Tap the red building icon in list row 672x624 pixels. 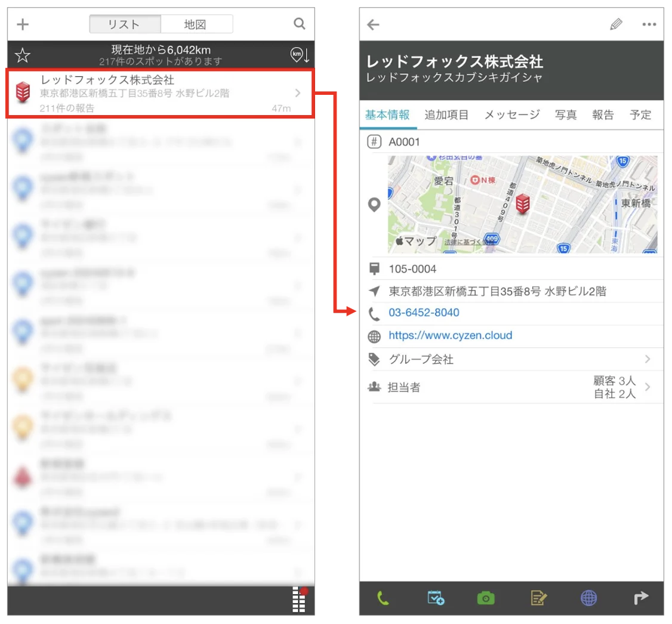tap(23, 92)
